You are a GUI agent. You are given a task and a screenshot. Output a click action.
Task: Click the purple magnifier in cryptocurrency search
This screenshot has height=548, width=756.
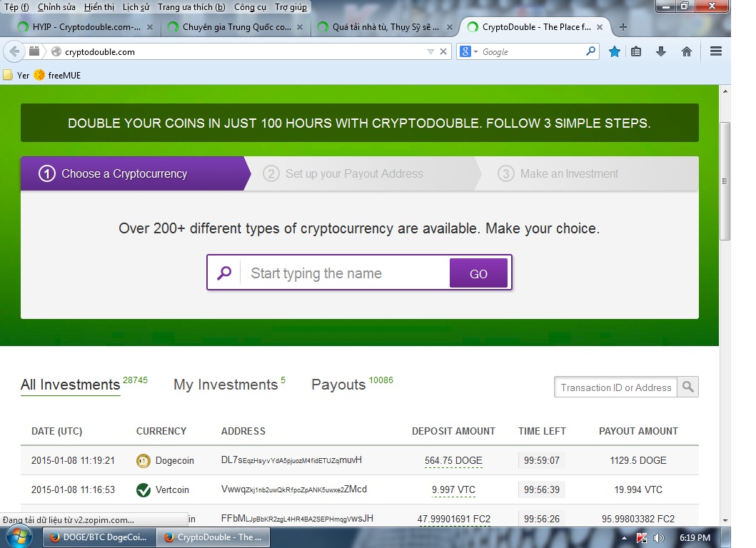coord(224,273)
